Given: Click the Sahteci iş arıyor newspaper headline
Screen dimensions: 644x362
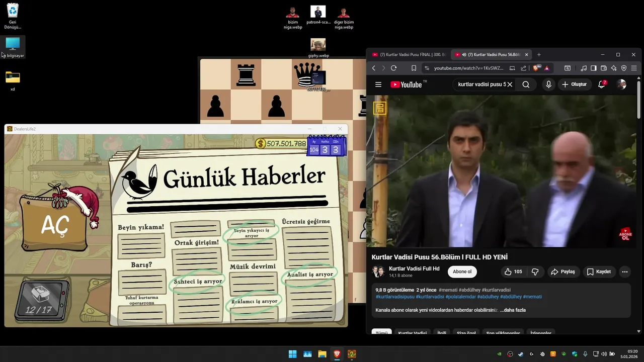Looking at the screenshot, I should coord(198,282).
